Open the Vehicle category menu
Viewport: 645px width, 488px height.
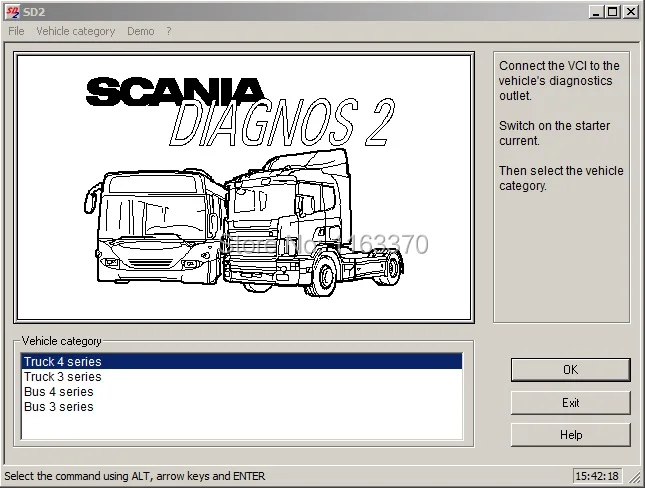[76, 31]
